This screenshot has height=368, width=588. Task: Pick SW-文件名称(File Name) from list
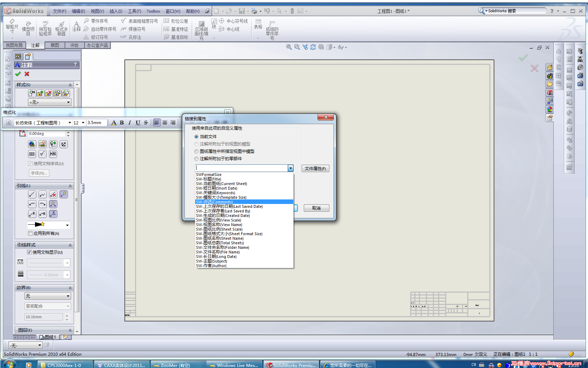point(244,252)
